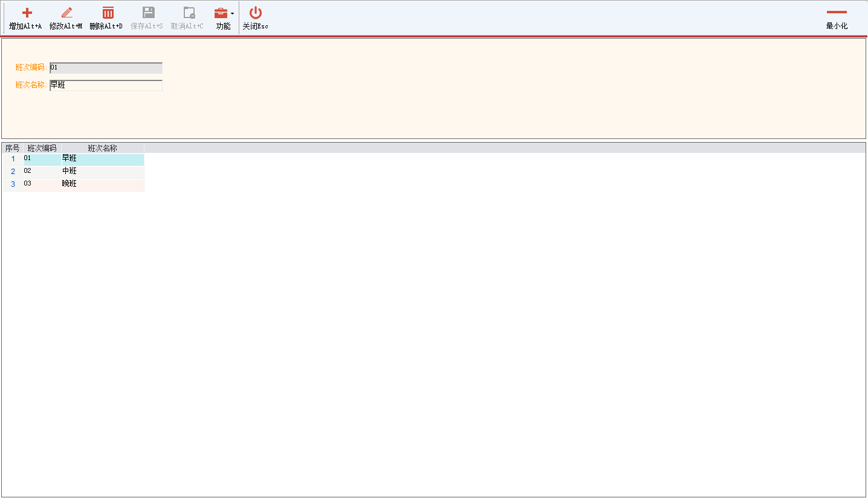The image size is (868, 498).
Task: Select the 晚班 row name cell
Action: (x=103, y=184)
